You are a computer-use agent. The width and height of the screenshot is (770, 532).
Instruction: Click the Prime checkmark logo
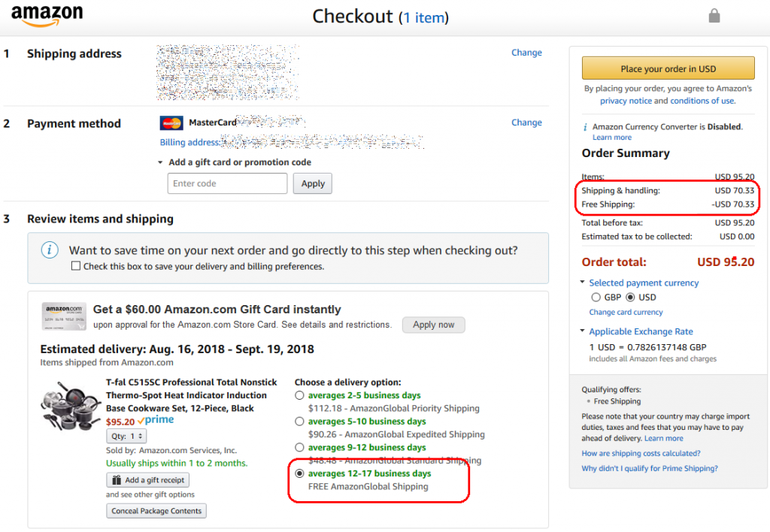[156, 420]
